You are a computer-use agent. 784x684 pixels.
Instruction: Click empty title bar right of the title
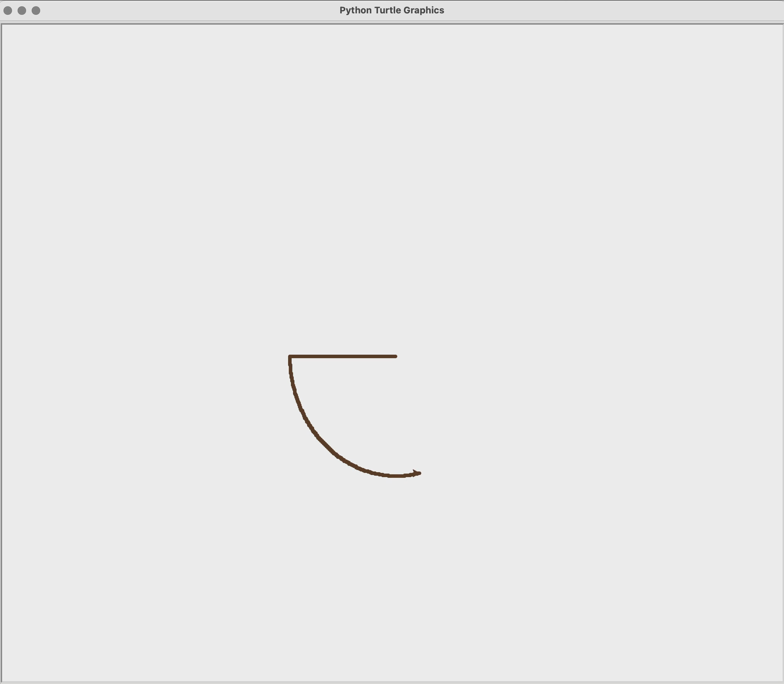pyautogui.click(x=612, y=10)
